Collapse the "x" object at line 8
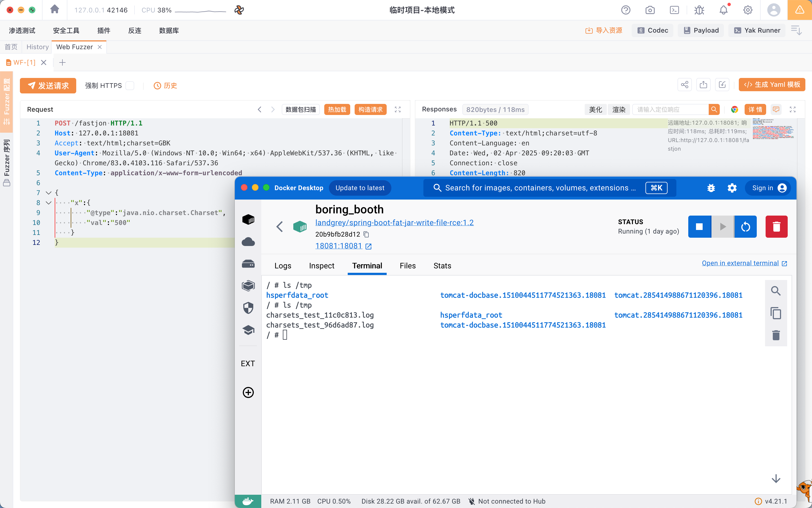This screenshot has height=508, width=812. coord(48,203)
